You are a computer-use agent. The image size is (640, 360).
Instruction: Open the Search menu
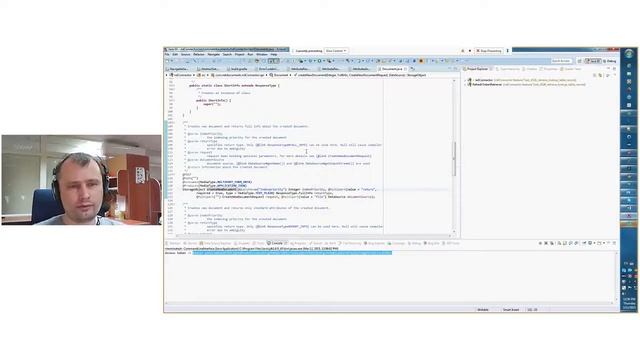(x=227, y=54)
